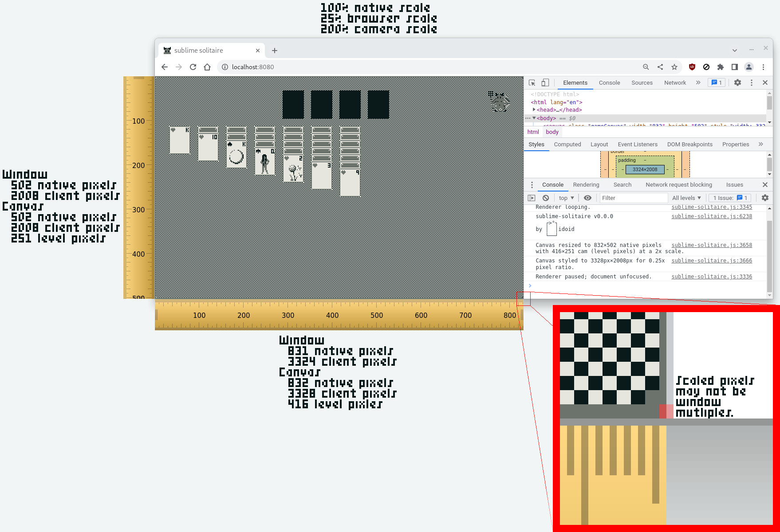Image resolution: width=780 pixels, height=532 pixels.
Task: Click the 1 Issue button in console
Action: 730,198
